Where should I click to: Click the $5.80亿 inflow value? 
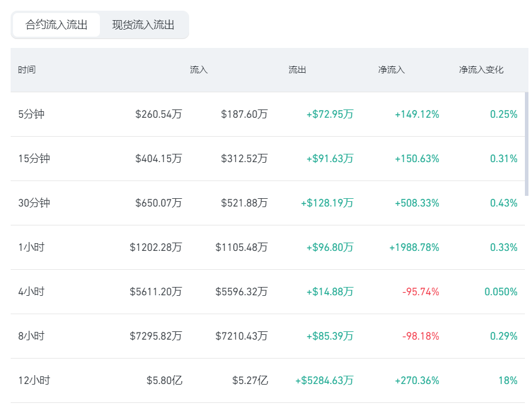(164, 380)
